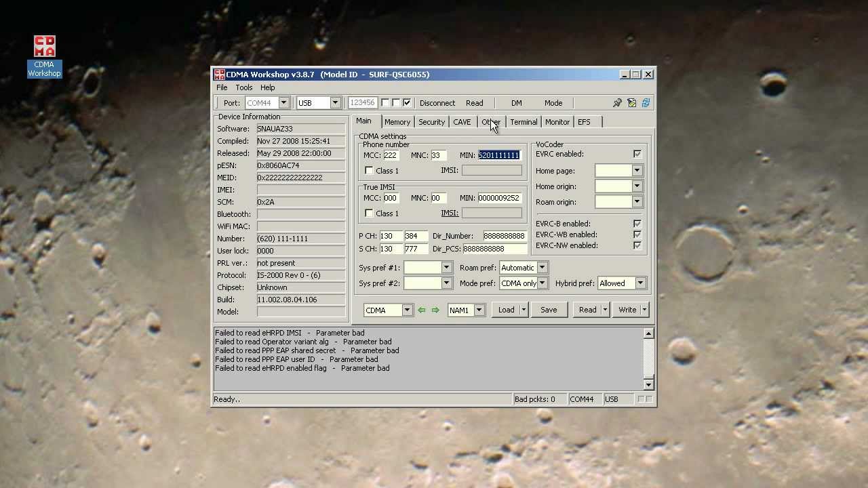Click the Mode toolbar button
Image resolution: width=868 pixels, height=488 pixels.
(553, 103)
